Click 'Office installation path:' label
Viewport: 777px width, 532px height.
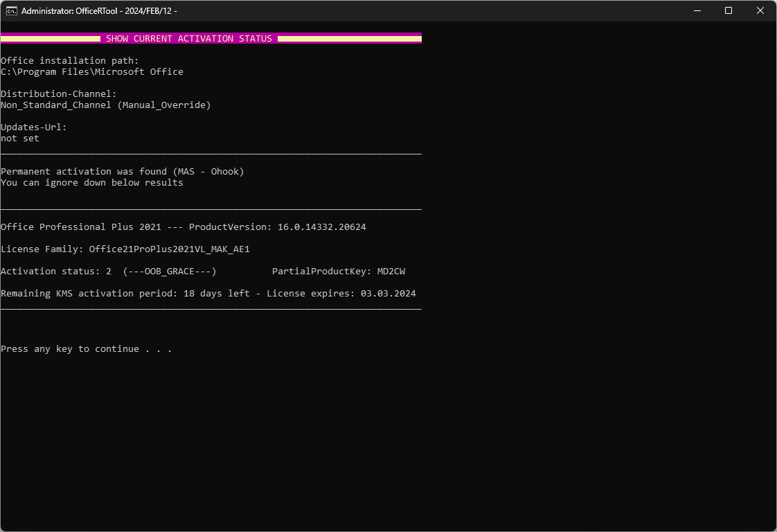70,60
